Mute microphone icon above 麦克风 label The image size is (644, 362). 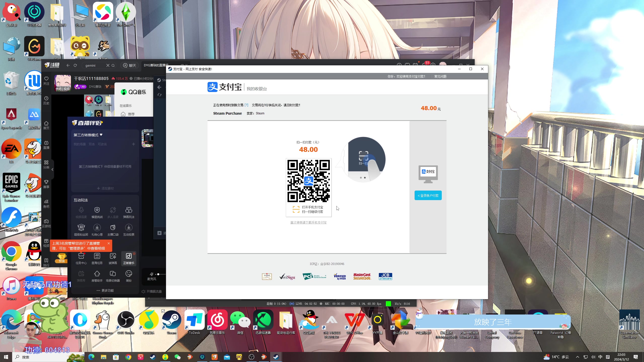[151, 274]
